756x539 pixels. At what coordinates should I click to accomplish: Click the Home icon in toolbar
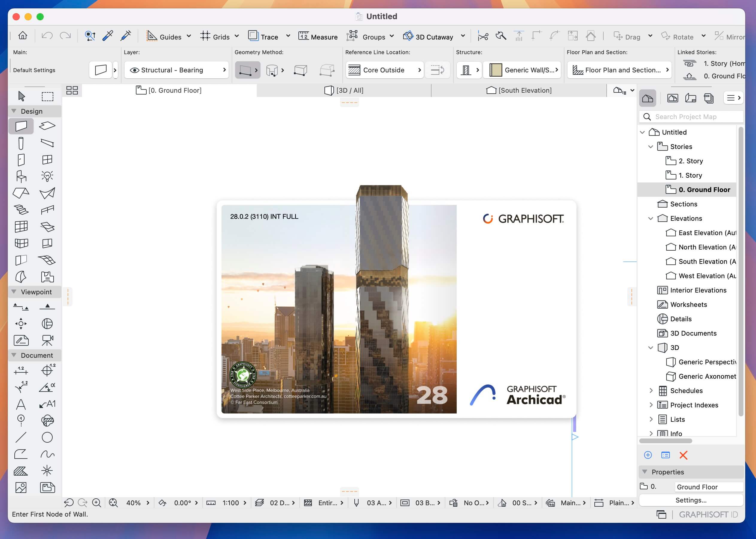coord(22,36)
